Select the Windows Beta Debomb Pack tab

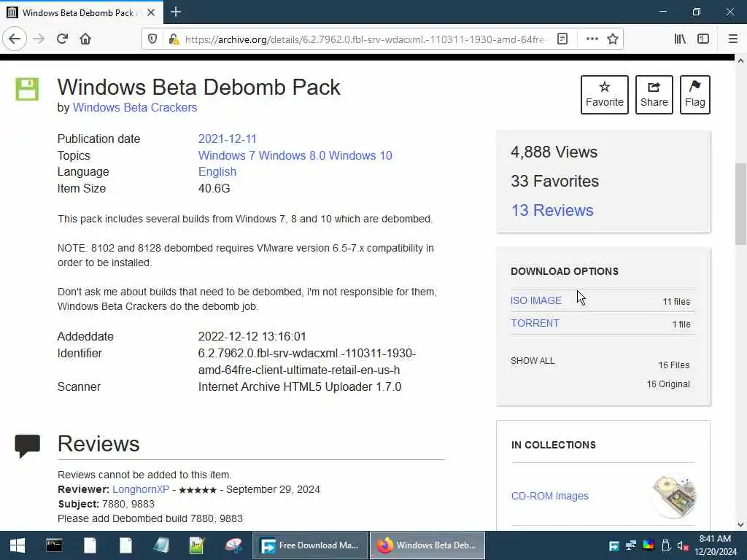coord(82,12)
